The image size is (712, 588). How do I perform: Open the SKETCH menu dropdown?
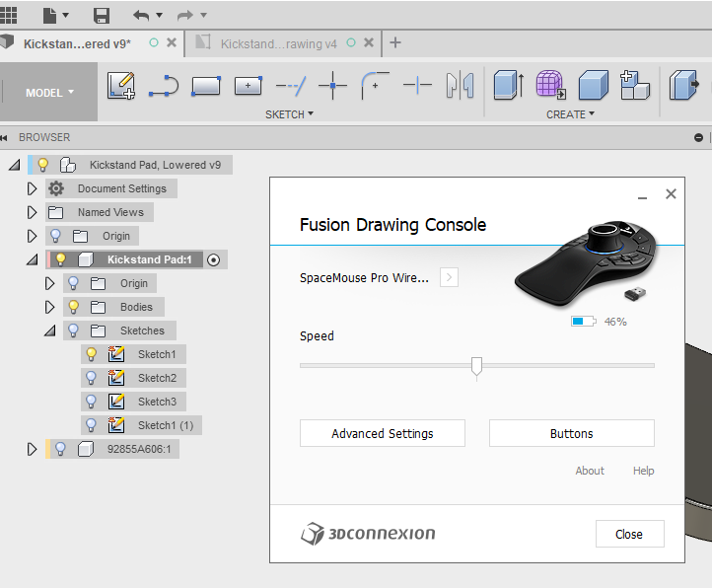289,114
